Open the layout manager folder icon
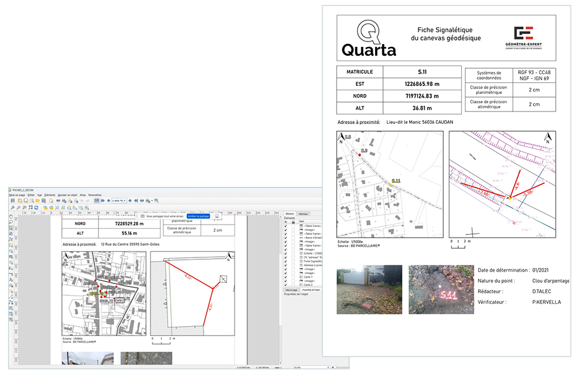588x375 pixels. pos(38,200)
